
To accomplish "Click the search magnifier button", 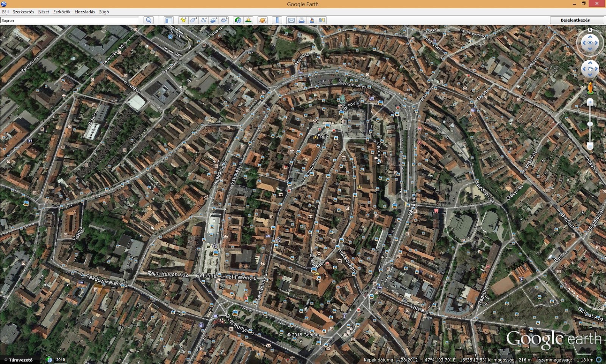I will coord(148,20).
